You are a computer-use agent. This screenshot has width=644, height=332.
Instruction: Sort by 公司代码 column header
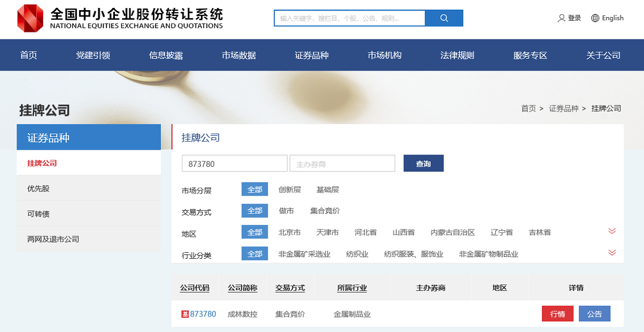coord(195,288)
